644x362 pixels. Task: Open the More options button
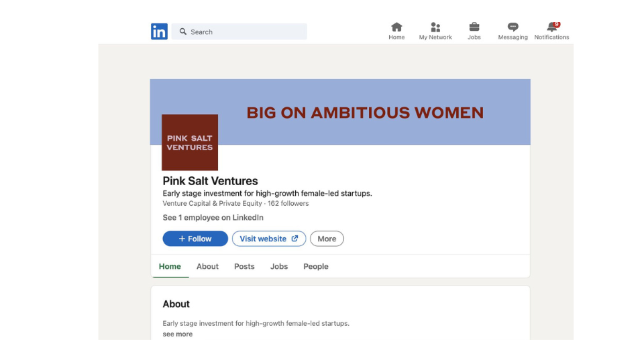327,239
